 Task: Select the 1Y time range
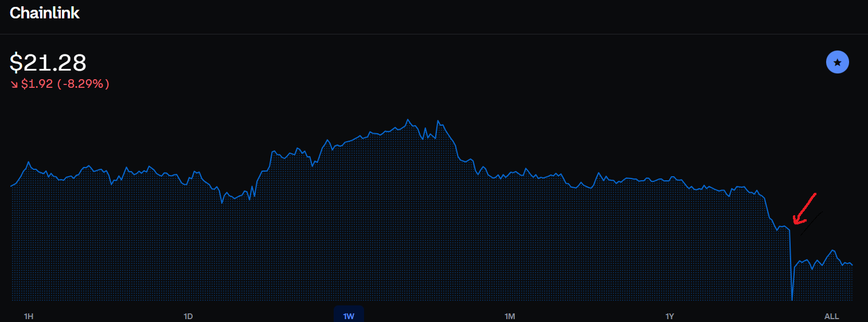pos(670,316)
